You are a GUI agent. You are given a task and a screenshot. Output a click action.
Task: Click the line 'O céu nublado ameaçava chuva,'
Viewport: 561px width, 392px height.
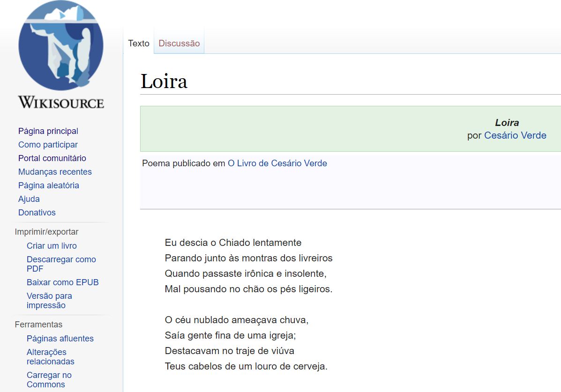point(237,320)
